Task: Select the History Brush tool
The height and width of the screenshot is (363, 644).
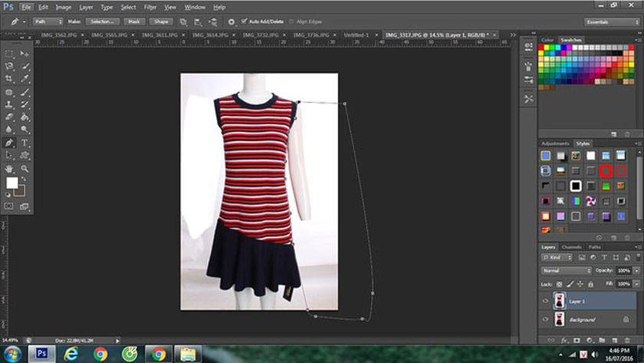Action: tap(25, 104)
